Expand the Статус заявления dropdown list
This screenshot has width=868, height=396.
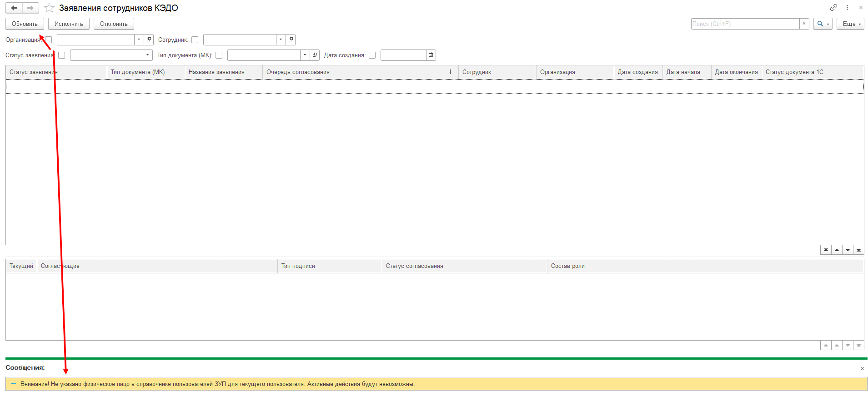click(147, 55)
